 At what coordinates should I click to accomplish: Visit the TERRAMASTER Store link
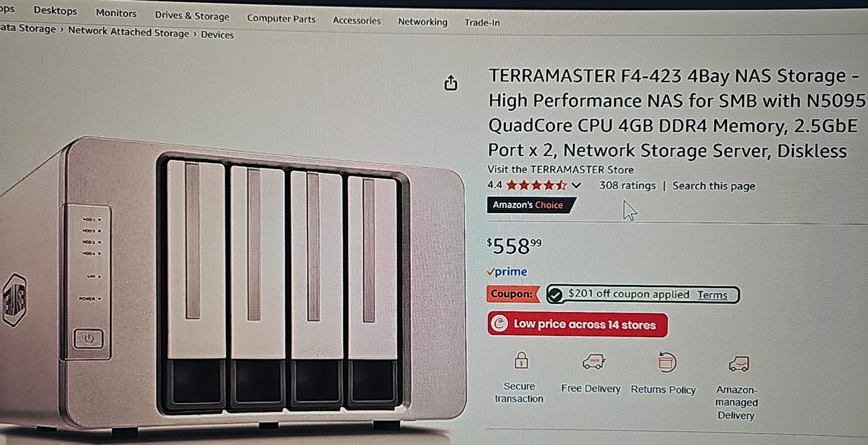pos(561,170)
